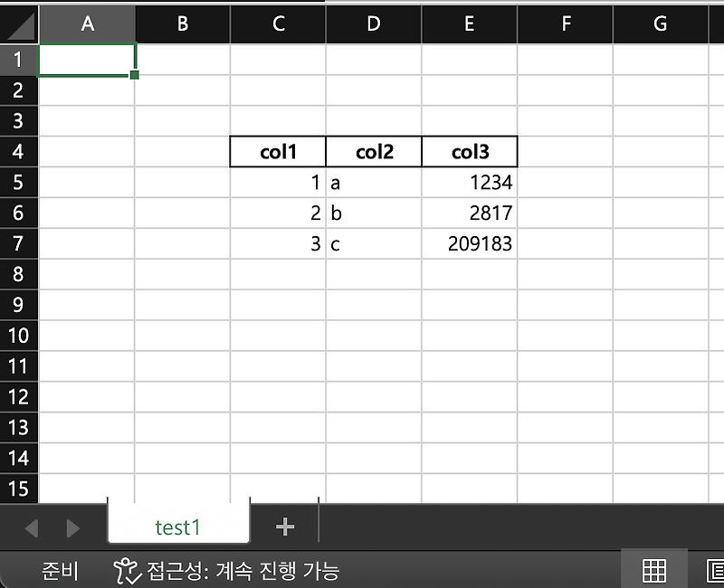This screenshot has height=588, width=724.
Task: Select column F header
Action: [x=565, y=24]
